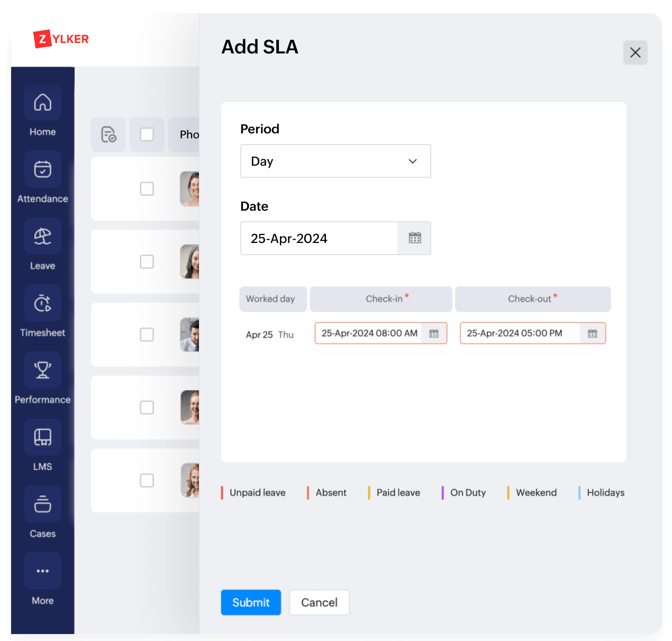Viewport: 672px width, 641px height.
Task: Open the Cases icon in sidebar
Action: pos(42,504)
